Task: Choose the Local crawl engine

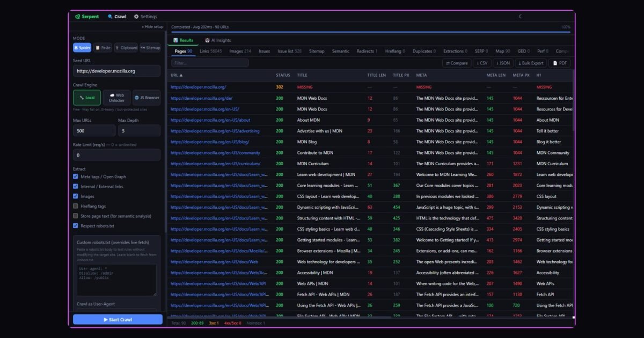Action: (87, 98)
